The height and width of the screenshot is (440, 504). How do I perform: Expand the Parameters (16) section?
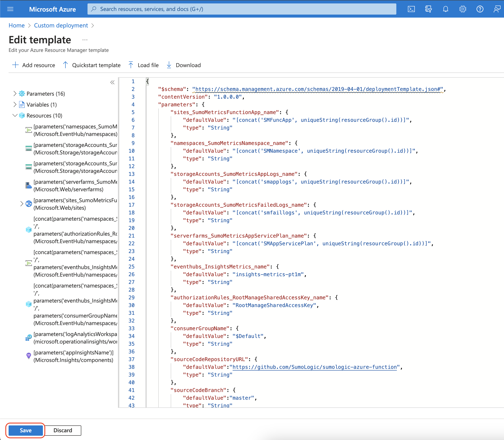point(15,93)
